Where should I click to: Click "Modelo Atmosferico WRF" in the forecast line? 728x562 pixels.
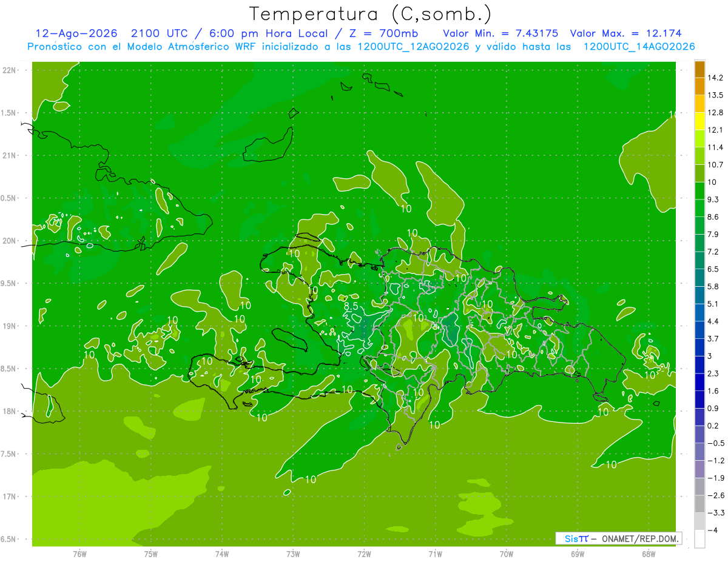(x=198, y=47)
